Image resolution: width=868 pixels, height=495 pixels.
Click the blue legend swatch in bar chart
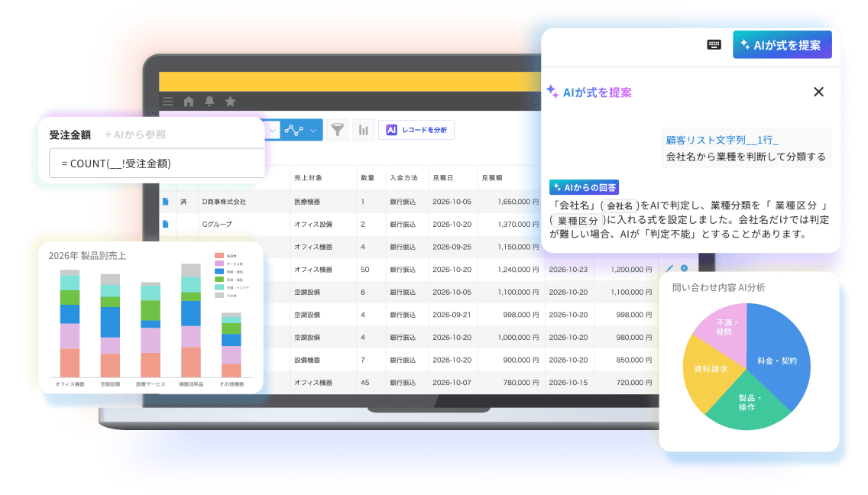[219, 272]
